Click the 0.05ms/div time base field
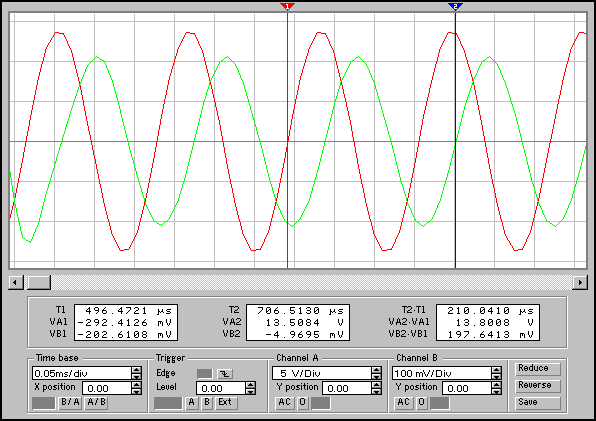The image size is (596, 421). pyautogui.click(x=82, y=373)
